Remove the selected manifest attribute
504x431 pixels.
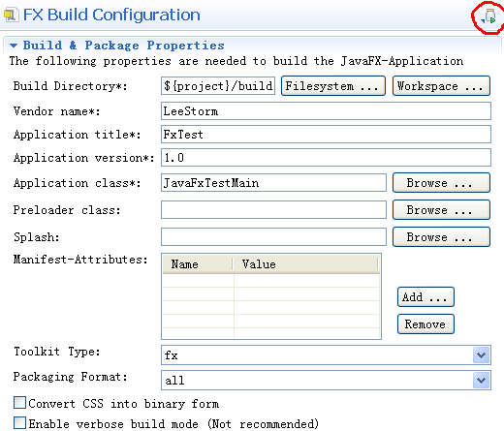[x=425, y=323]
